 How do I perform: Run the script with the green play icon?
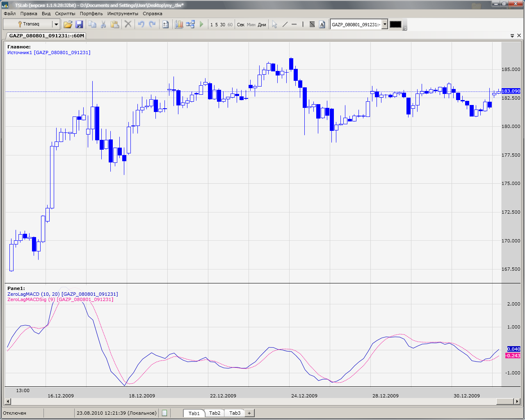[x=201, y=25]
